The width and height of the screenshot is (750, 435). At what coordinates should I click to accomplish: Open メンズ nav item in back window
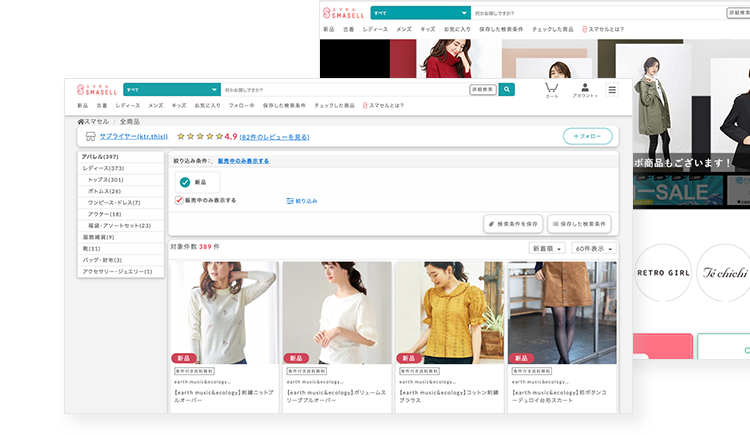[x=404, y=29]
